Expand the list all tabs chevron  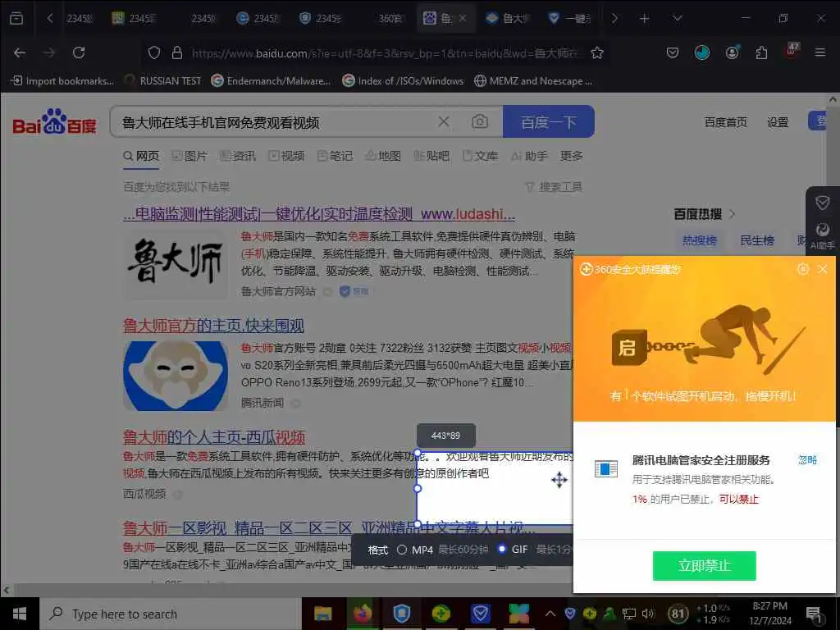point(677,19)
